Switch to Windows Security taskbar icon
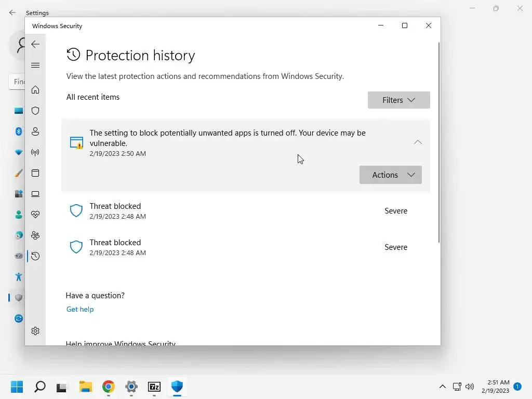Image resolution: width=532 pixels, height=399 pixels. (x=177, y=387)
